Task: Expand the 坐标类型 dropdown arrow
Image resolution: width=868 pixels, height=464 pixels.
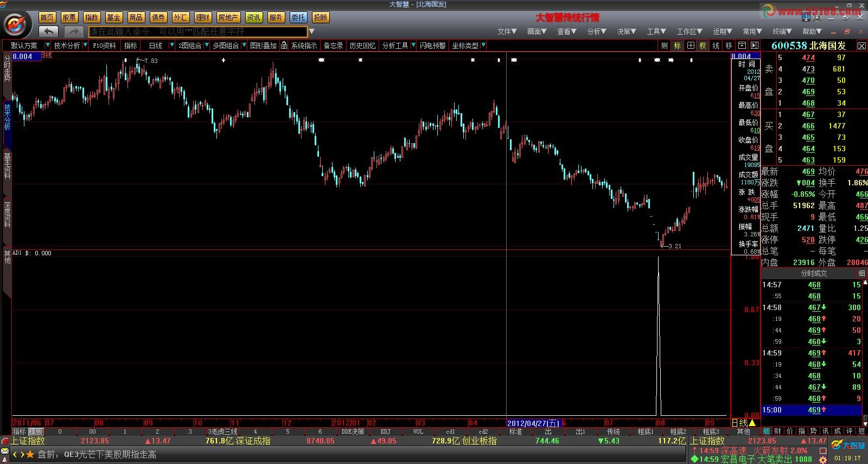Action: click(483, 46)
